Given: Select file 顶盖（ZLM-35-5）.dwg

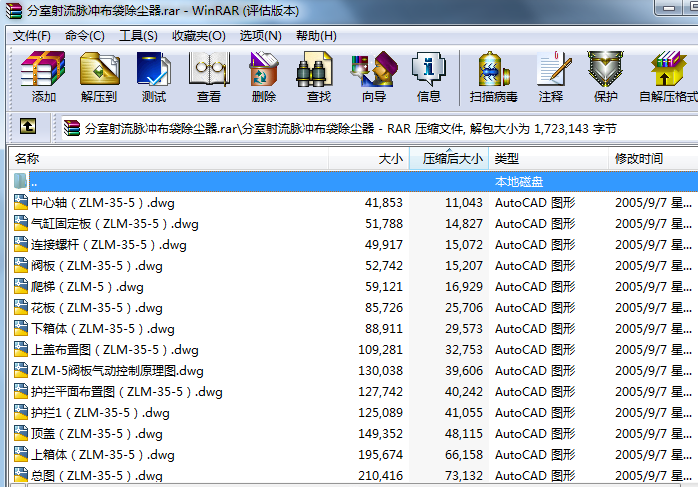Looking at the screenshot, I should 97,433.
